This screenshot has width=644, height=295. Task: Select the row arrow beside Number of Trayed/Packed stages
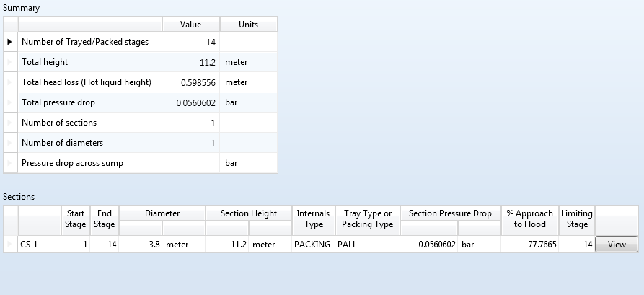(10, 42)
